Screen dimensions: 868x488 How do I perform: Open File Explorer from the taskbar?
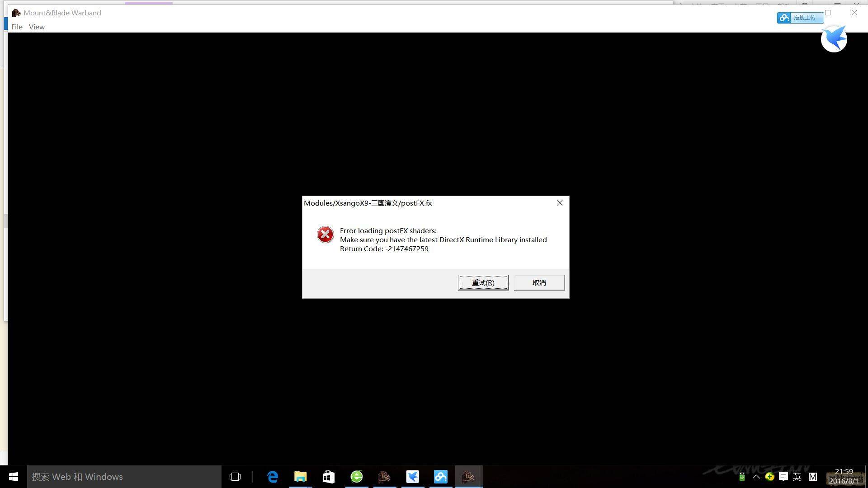point(301,477)
